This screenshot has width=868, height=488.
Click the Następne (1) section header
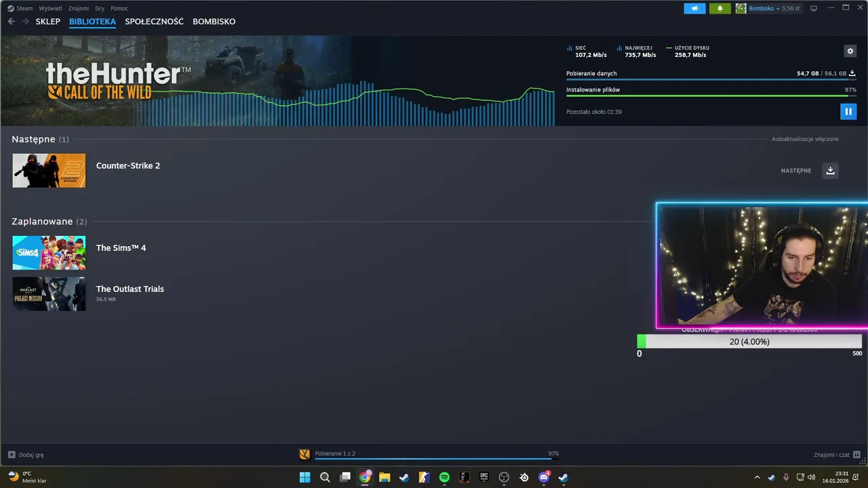point(40,139)
